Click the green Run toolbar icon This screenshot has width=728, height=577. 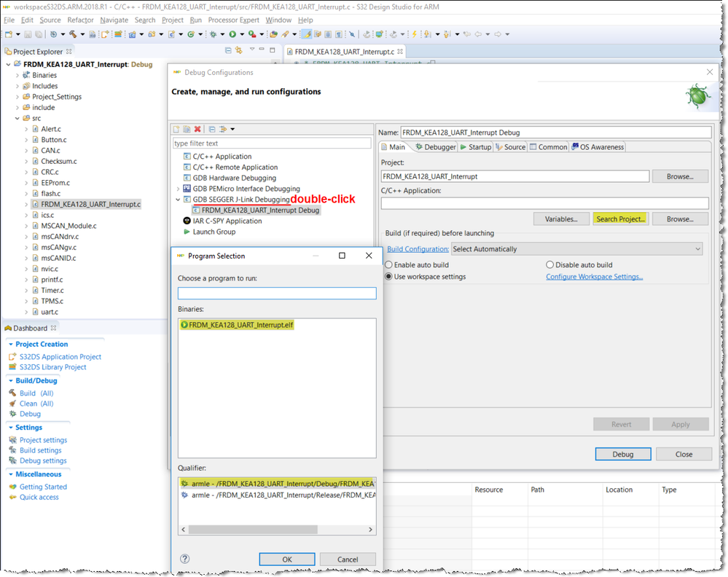(232, 34)
